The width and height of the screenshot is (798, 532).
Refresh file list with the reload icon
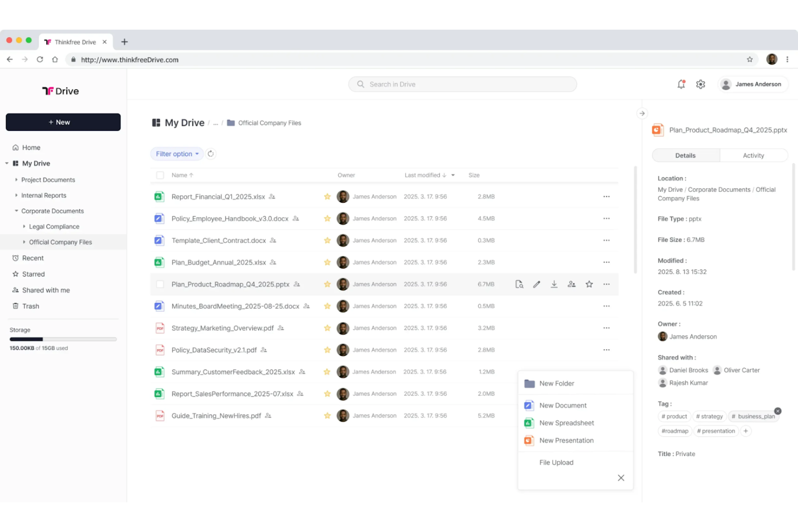pos(211,154)
